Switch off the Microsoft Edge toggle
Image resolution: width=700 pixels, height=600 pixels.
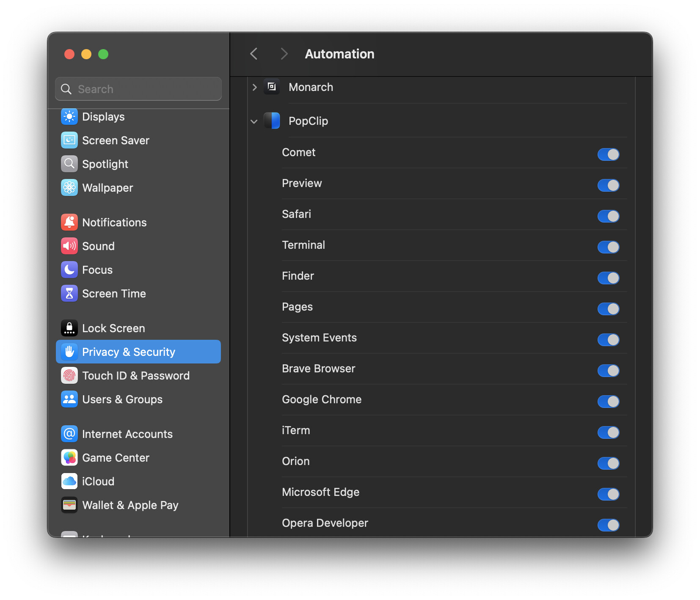point(608,494)
